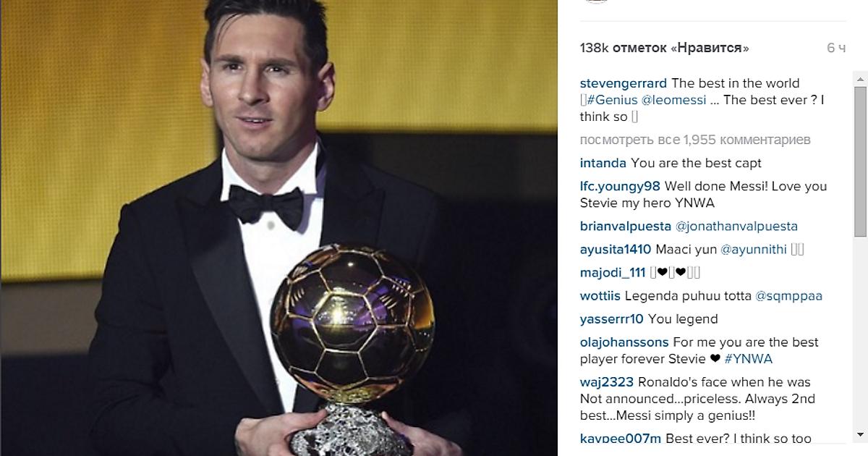View all 1,955 comments

695,139
